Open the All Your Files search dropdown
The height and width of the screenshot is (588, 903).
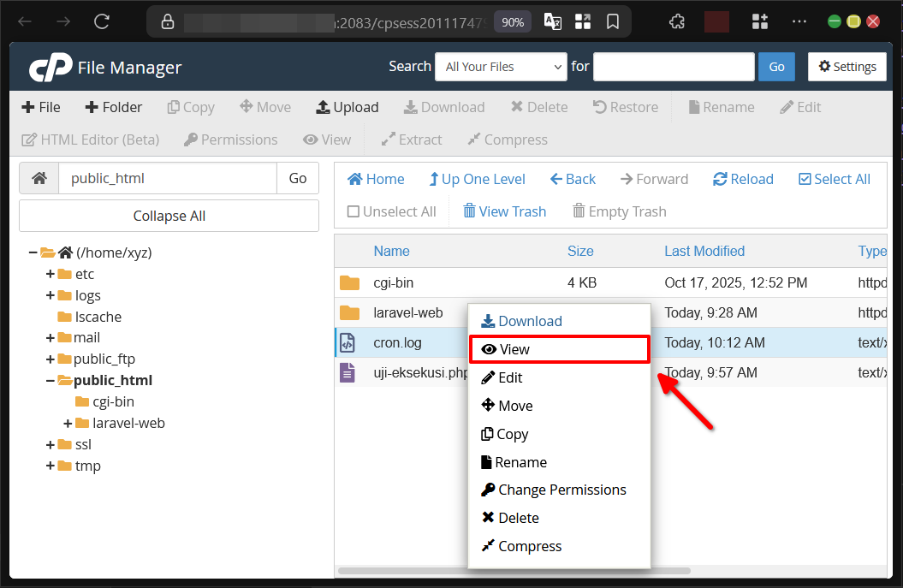click(501, 67)
